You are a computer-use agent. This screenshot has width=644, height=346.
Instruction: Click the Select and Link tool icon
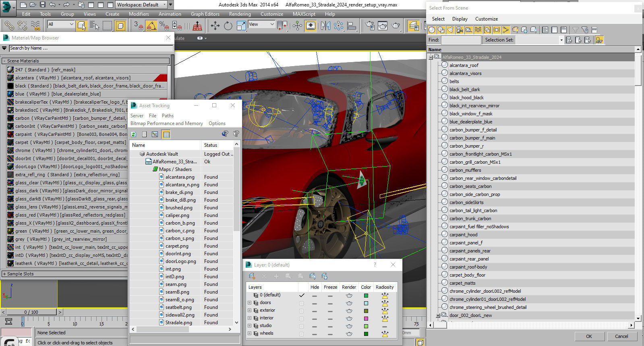click(x=9, y=26)
